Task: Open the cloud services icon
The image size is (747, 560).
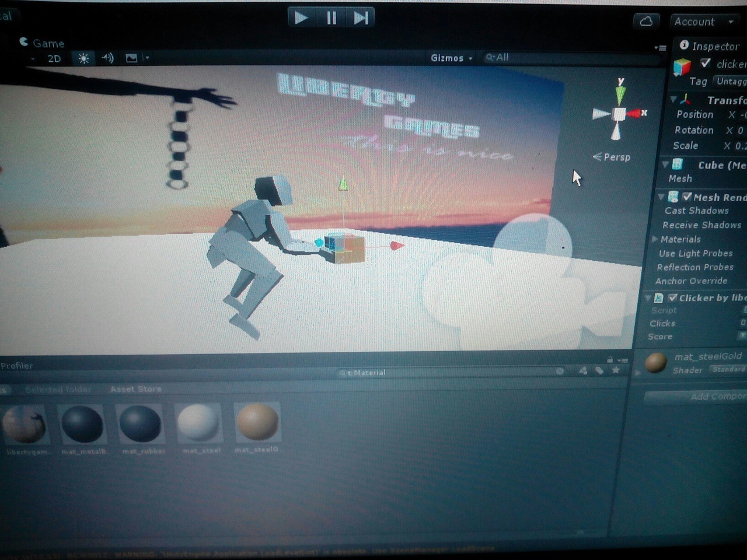Action: (646, 22)
